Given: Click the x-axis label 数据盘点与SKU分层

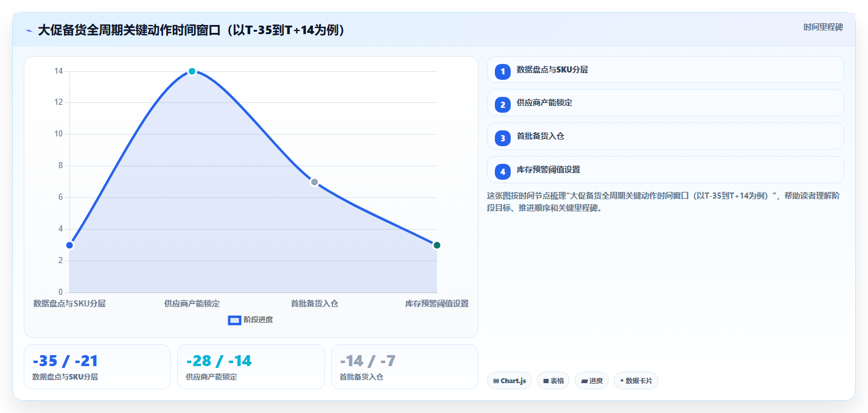Looking at the screenshot, I should click(x=69, y=303).
